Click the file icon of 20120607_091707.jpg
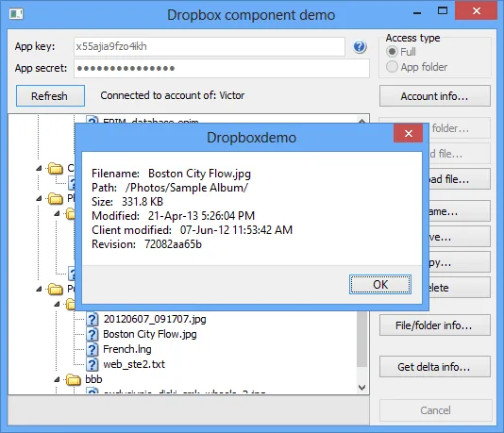 coord(92,319)
